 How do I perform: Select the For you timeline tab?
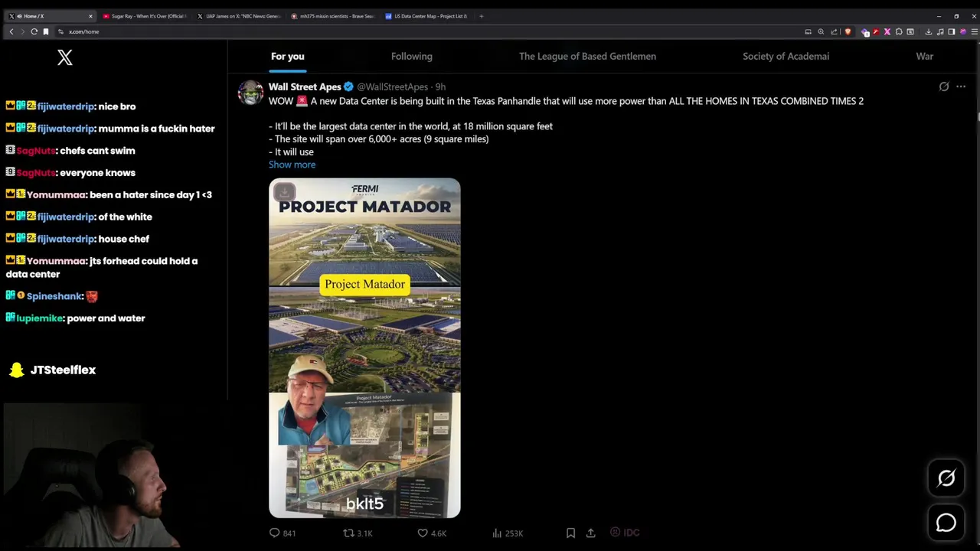click(x=287, y=56)
